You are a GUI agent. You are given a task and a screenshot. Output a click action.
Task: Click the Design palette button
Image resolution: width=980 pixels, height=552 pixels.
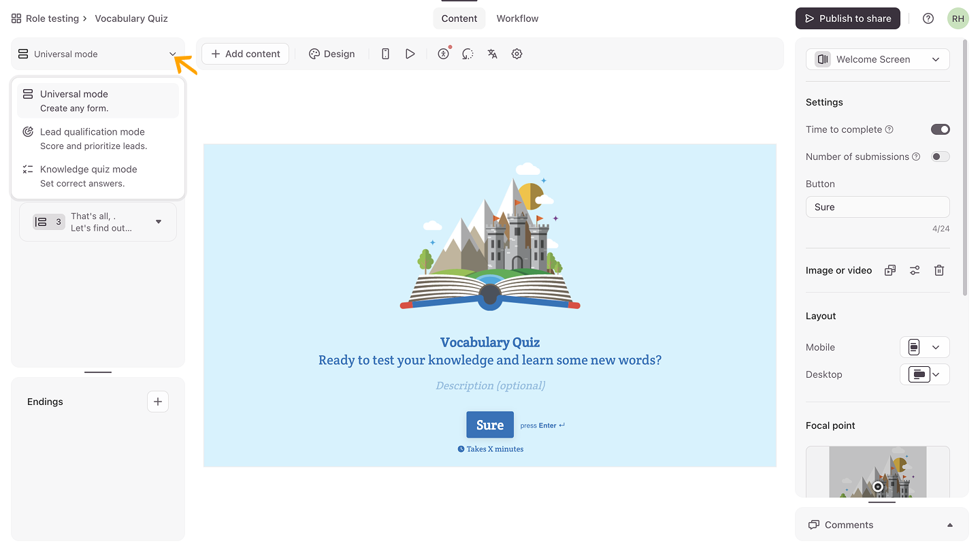click(332, 54)
